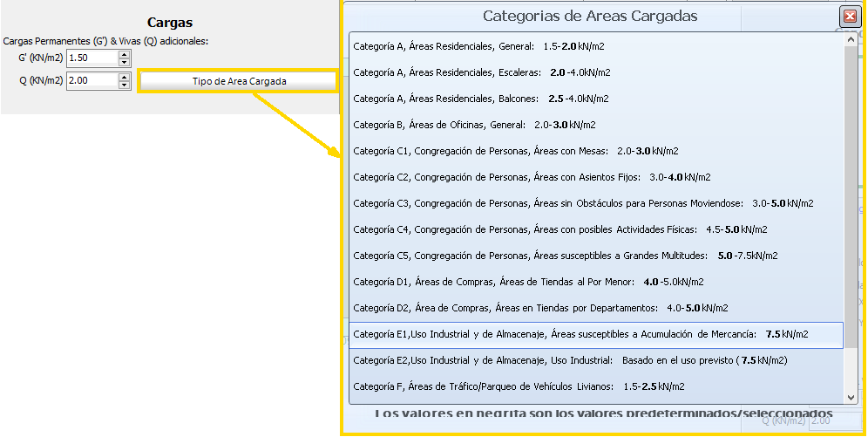
Task: Select Categoría C3, Áreas sin Obstáculos entry
Action: coord(582,203)
